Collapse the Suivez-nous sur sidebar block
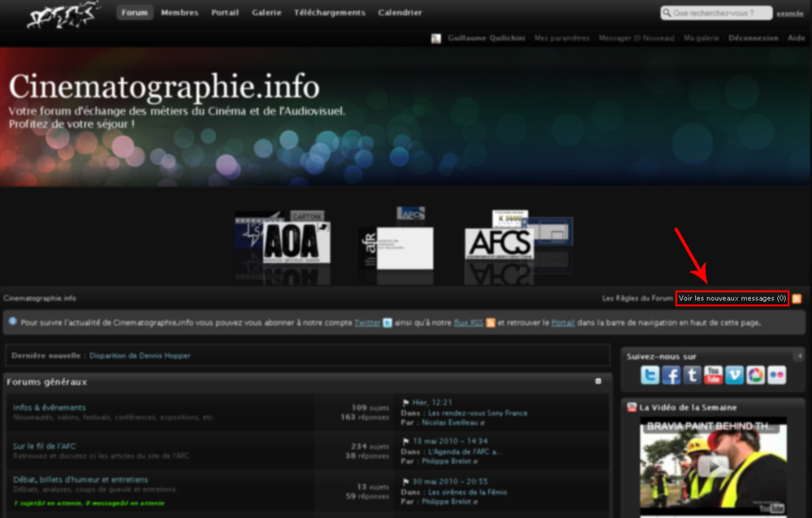The width and height of the screenshot is (812, 518). [799, 356]
